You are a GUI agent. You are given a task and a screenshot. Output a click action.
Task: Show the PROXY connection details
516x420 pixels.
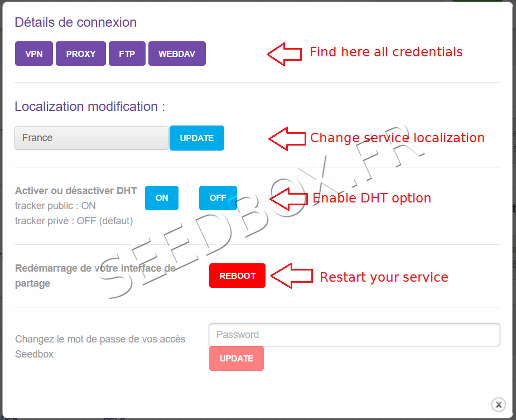81,54
